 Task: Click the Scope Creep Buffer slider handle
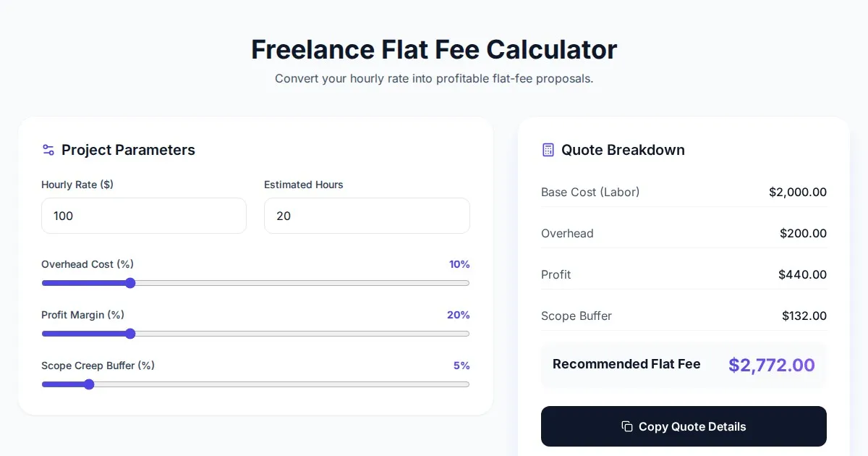click(89, 384)
